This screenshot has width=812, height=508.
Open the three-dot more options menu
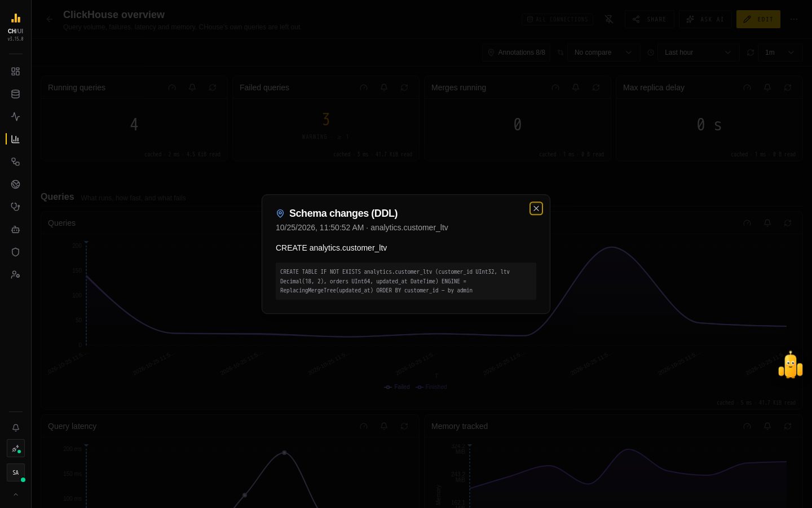click(x=794, y=19)
